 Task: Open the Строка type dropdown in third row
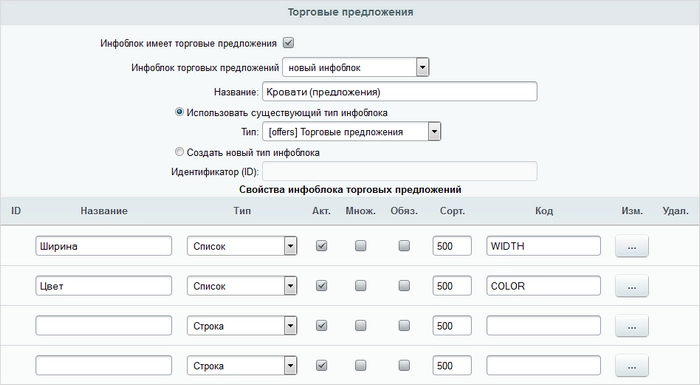click(242, 326)
